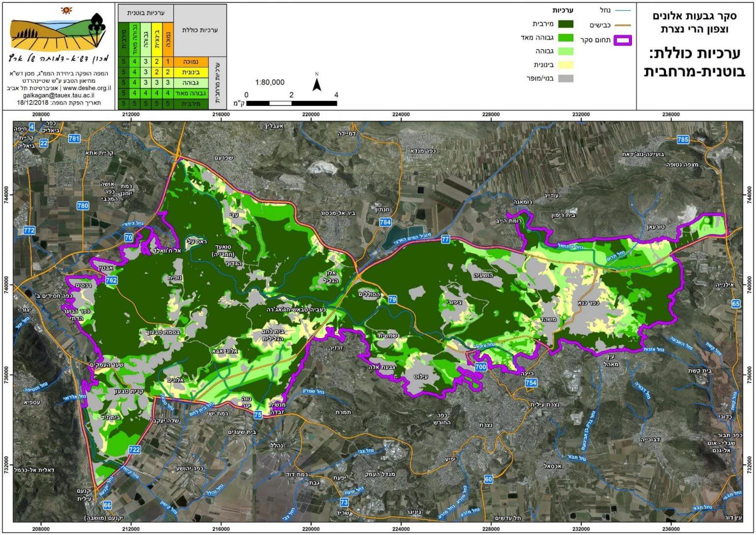Click the בית שערים place label

[x=243, y=432]
